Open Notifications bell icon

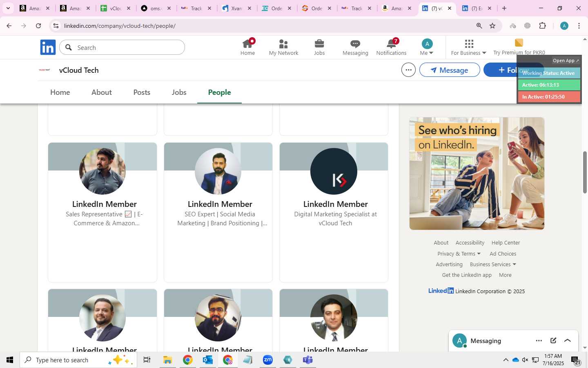pyautogui.click(x=391, y=47)
